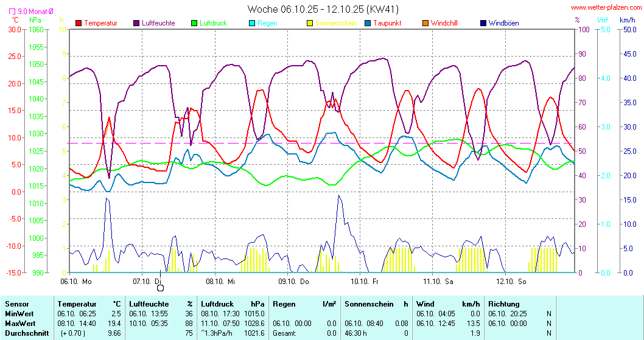Select the dark blue Windböen legend square
Screen dimensions: 644x340
(483, 23)
